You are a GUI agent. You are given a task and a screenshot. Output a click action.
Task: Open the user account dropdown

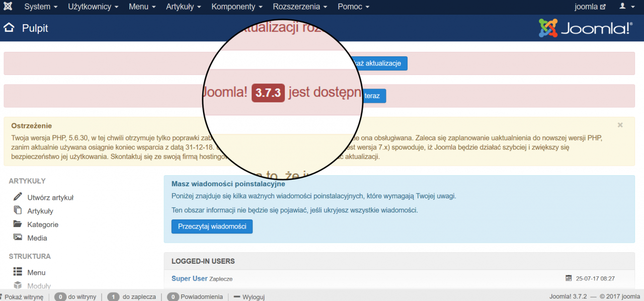(626, 7)
